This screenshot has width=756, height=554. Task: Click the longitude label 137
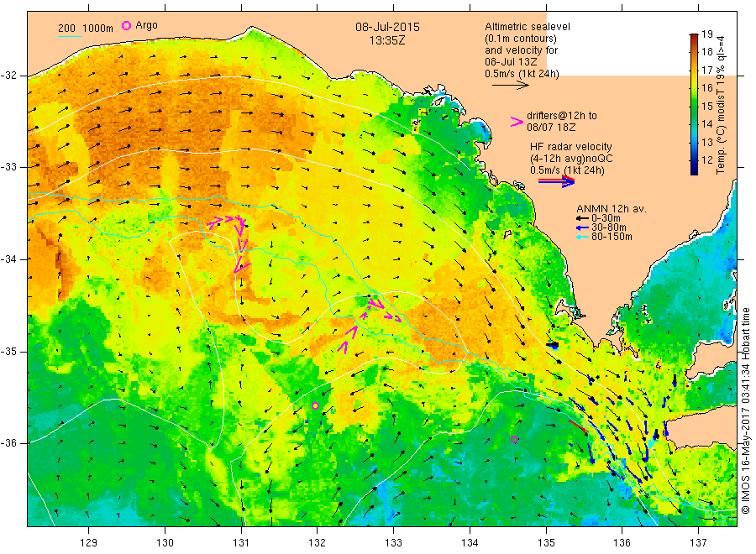[x=698, y=543]
